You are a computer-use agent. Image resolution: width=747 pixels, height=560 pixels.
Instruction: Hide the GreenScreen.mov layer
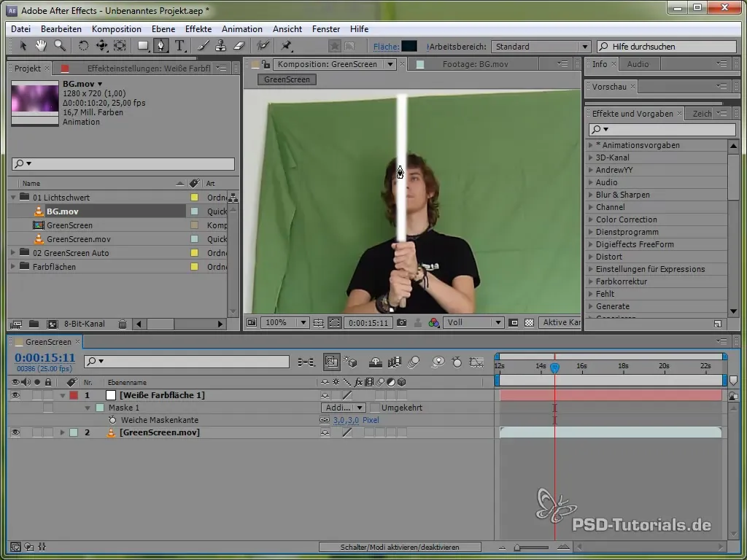click(x=15, y=432)
